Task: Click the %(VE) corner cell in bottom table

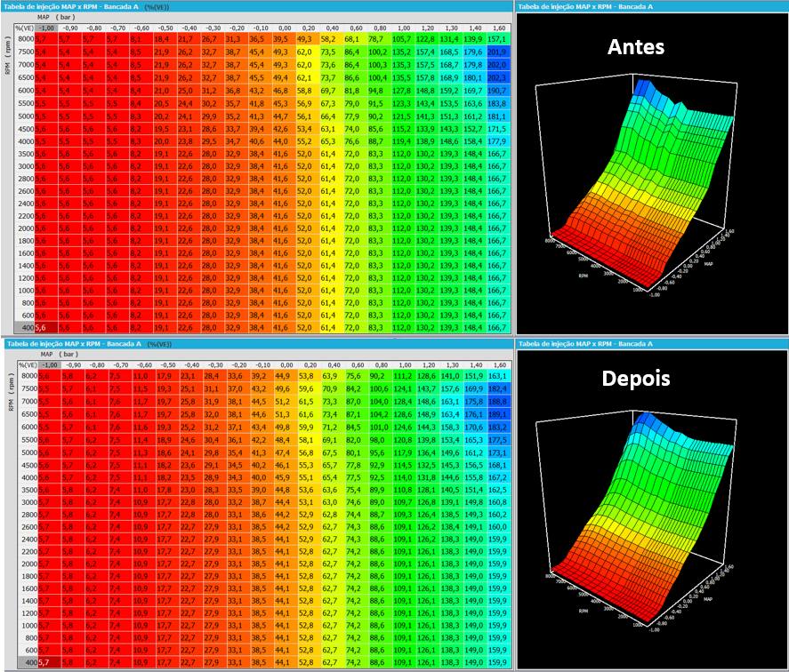Action: pos(28,365)
